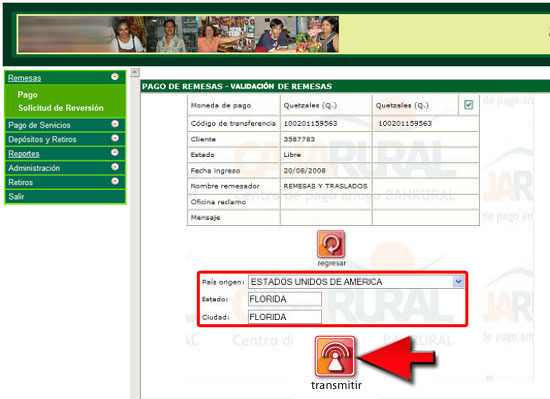Expand the Administración circle icon
Viewport: 550px width, 399px height.
(115, 167)
